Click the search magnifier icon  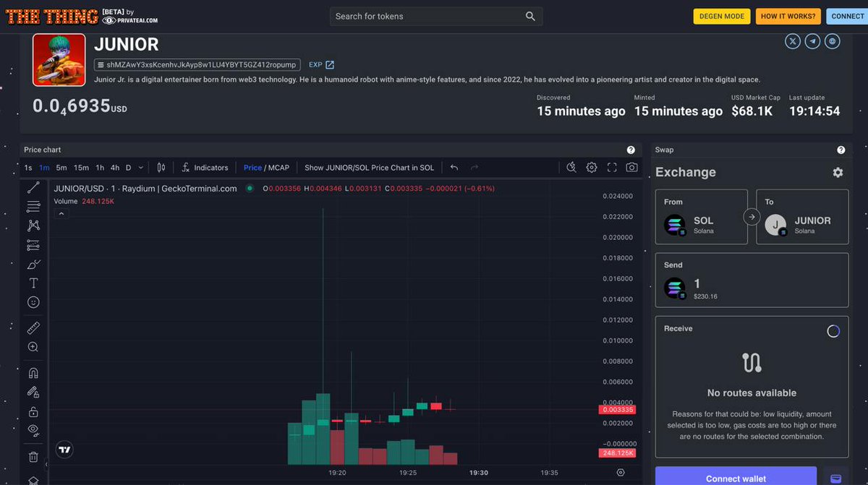point(530,16)
